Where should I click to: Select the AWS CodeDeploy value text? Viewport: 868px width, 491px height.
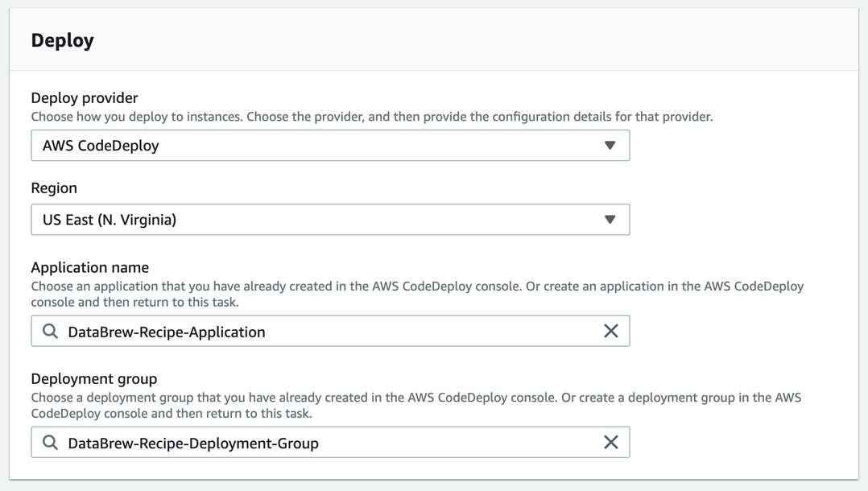click(x=101, y=146)
